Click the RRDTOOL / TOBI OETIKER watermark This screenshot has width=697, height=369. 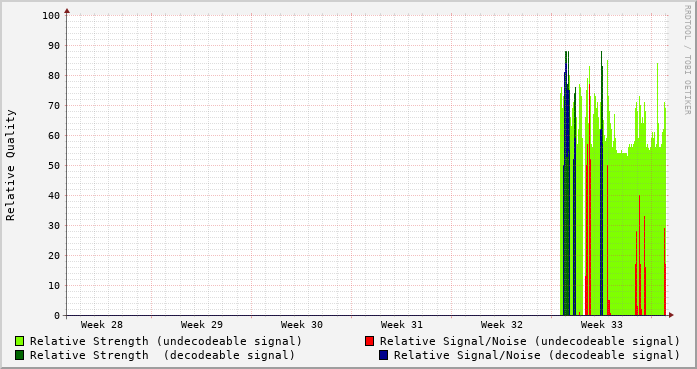[x=687, y=60]
